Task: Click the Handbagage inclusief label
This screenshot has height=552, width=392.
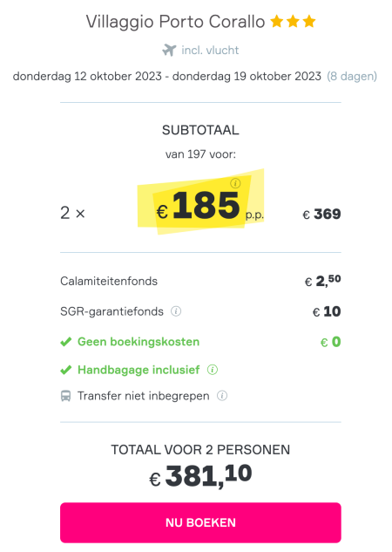Action: coord(139,370)
